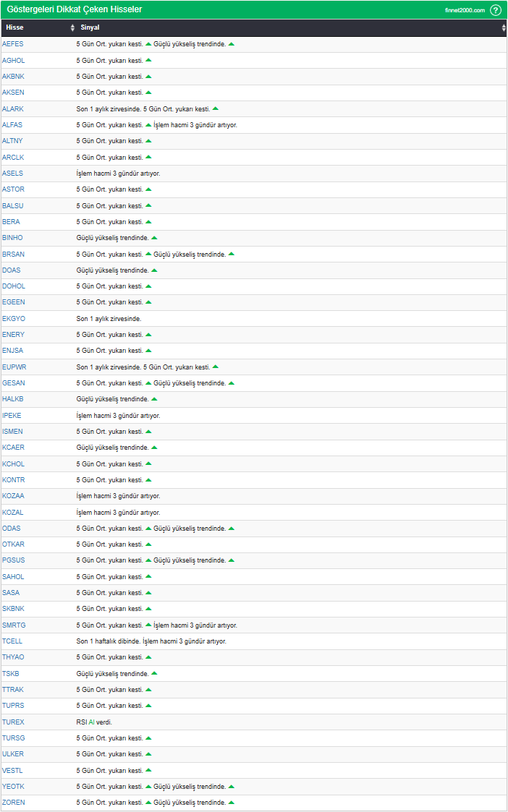View the ASELS stock details
Image resolution: width=508 pixels, height=812 pixels.
pyautogui.click(x=12, y=174)
